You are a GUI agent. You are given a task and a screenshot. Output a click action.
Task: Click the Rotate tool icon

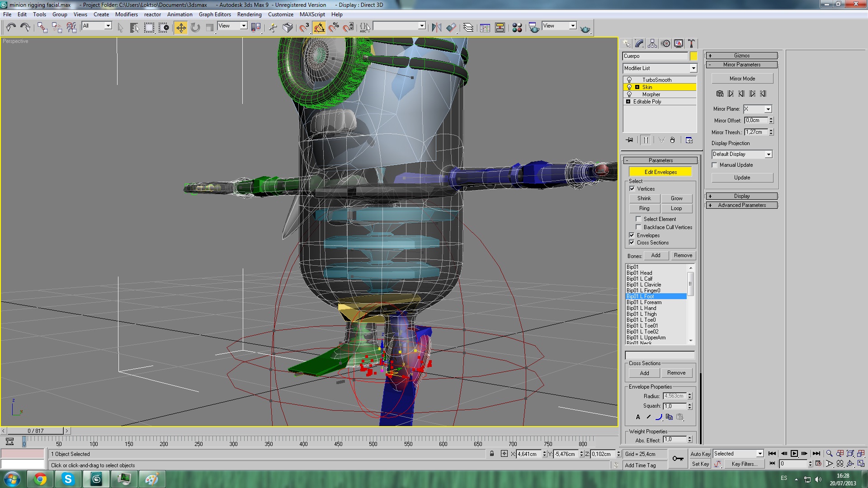195,28
